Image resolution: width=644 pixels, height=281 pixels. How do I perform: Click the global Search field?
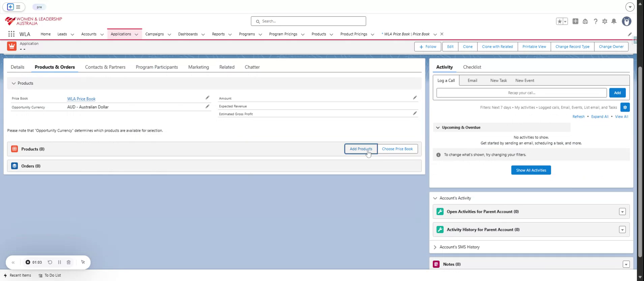[x=308, y=21]
